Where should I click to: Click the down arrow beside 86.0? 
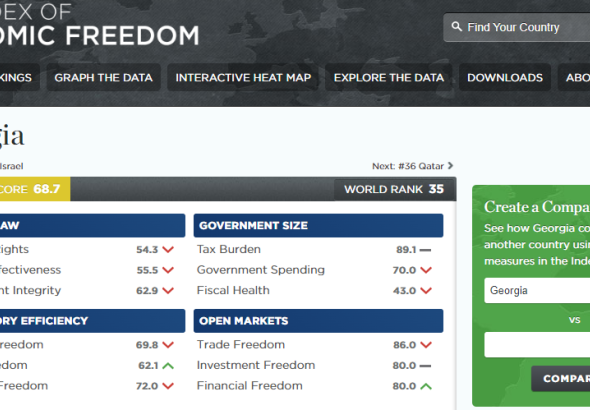[426, 345]
